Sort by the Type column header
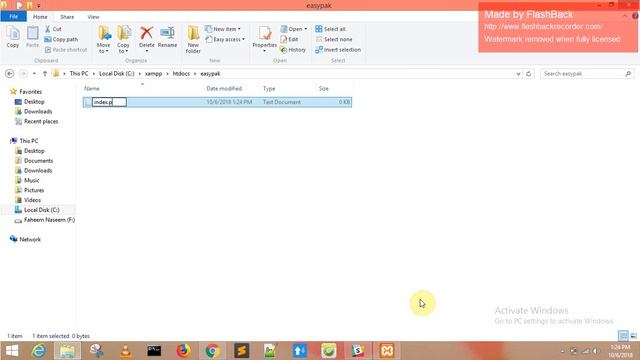 coord(269,89)
